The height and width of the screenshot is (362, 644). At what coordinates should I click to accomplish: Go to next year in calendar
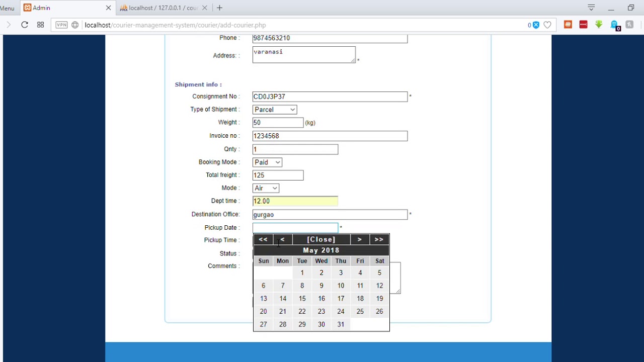(379, 239)
